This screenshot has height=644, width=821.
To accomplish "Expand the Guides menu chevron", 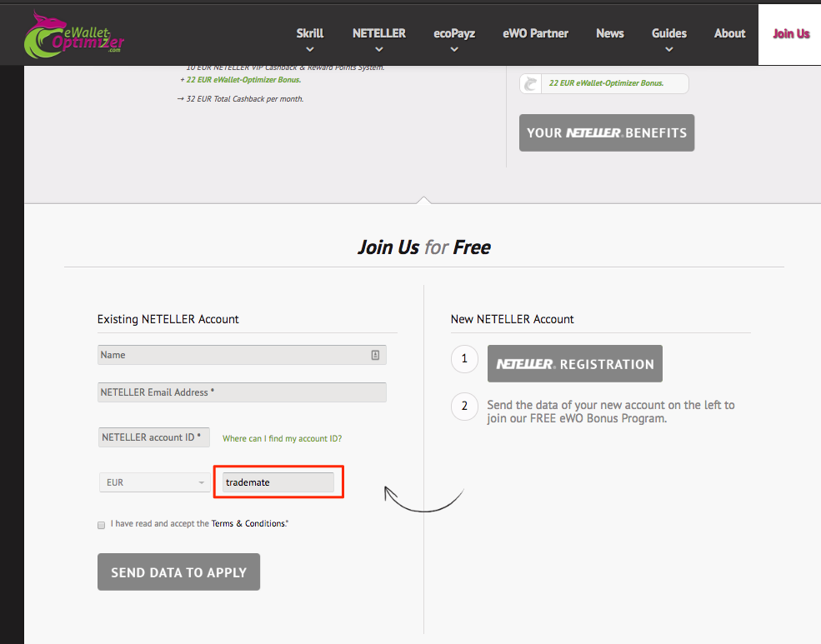I will (669, 50).
